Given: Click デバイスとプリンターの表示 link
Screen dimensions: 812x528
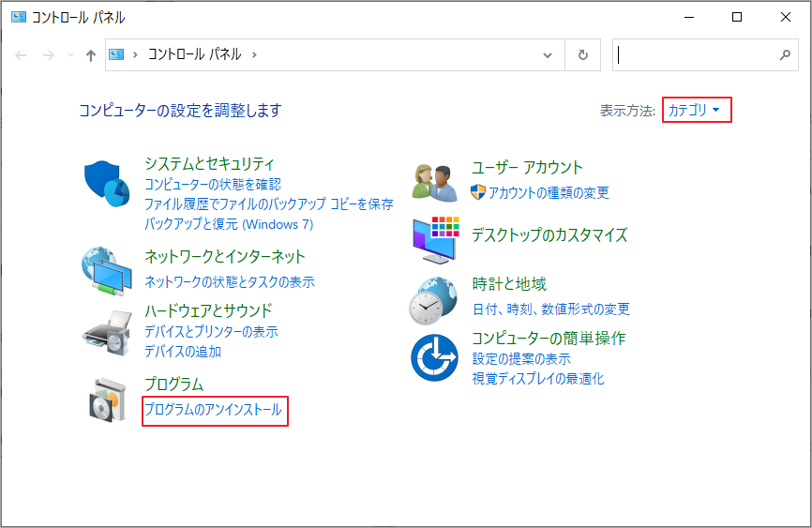Looking at the screenshot, I should coord(211,331).
